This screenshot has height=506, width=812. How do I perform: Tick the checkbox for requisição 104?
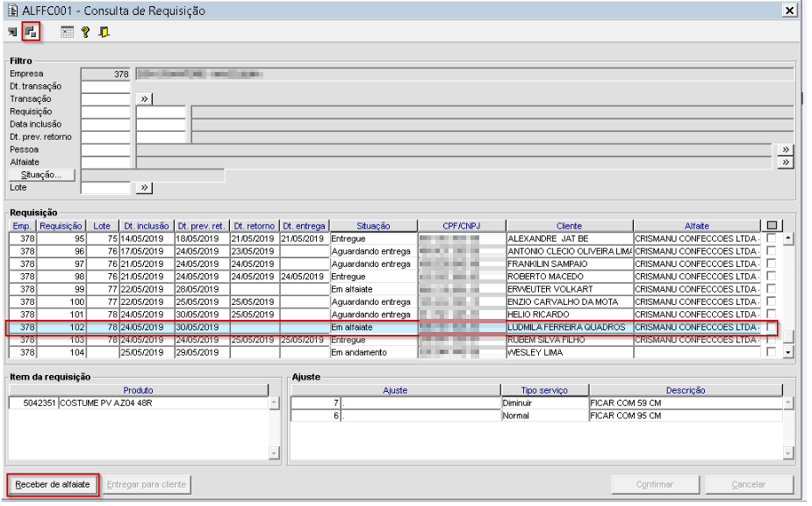pyautogui.click(x=771, y=351)
